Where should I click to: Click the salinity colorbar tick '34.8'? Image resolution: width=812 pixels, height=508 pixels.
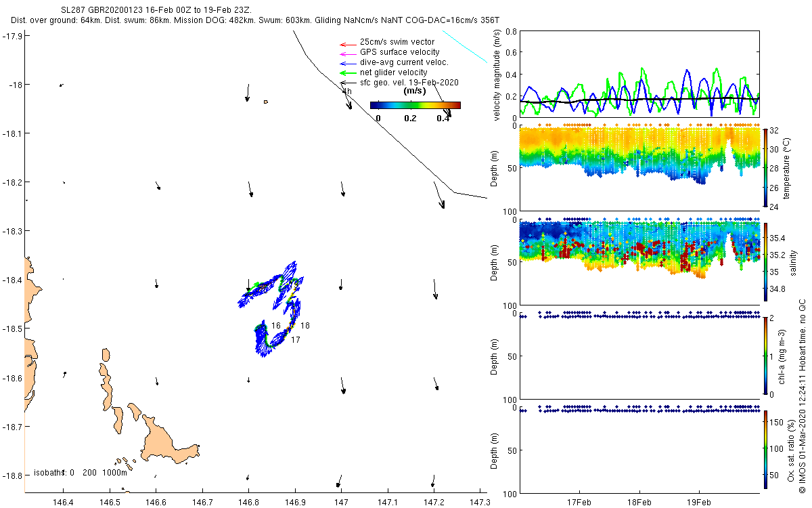point(778,288)
